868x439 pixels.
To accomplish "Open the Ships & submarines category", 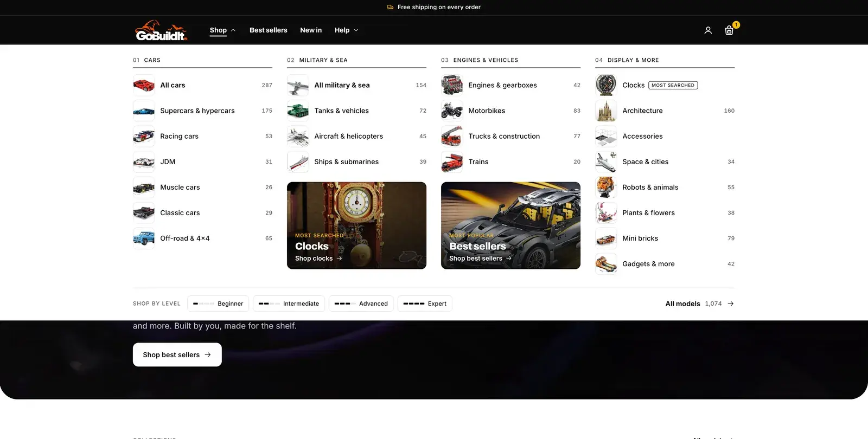I will click(356, 162).
